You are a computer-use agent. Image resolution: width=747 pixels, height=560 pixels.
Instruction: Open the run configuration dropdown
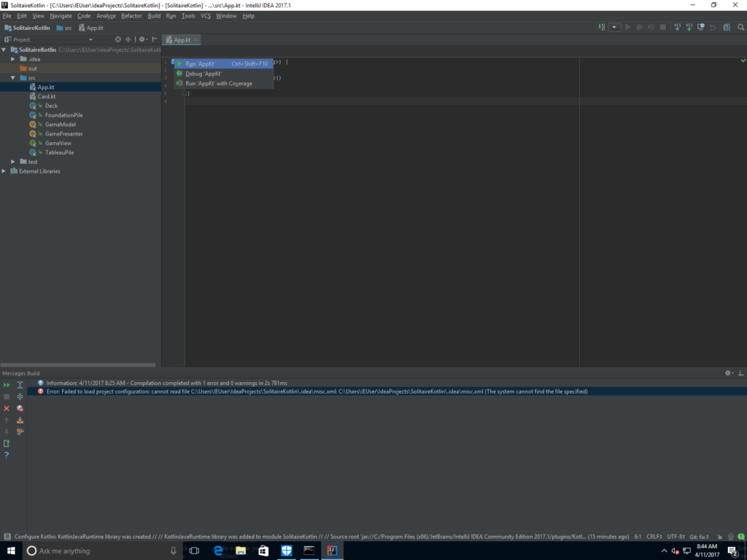614,28
